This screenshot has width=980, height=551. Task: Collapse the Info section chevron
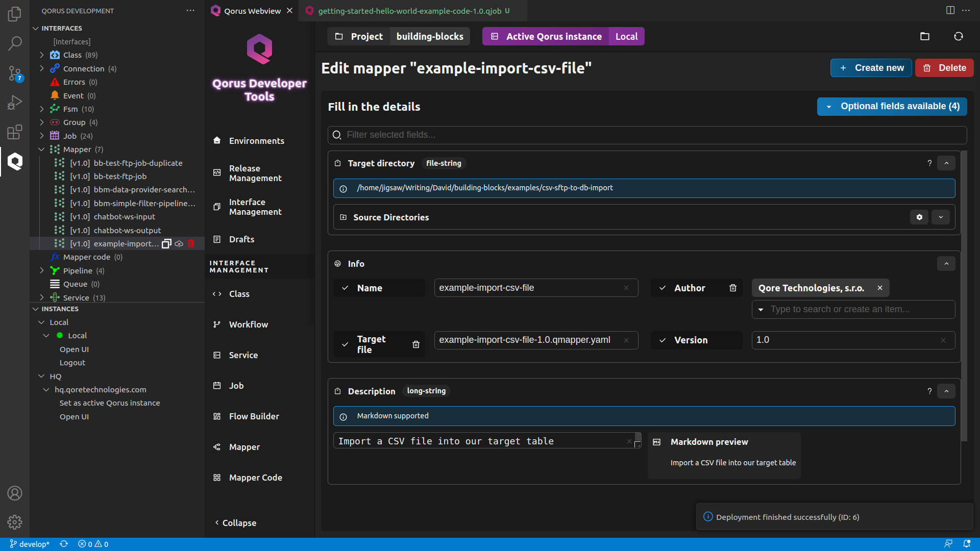(x=946, y=264)
